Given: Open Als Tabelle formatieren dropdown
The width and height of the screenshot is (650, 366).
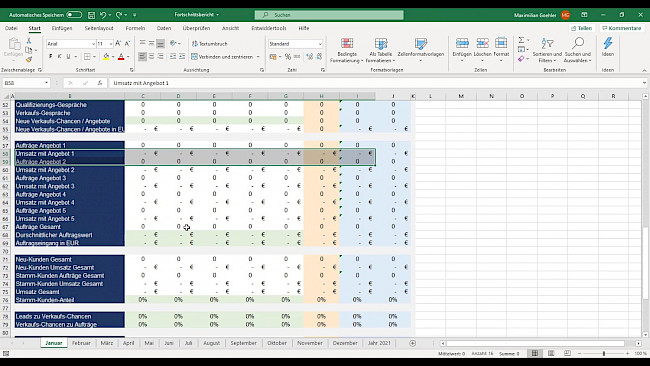Looking at the screenshot, I should [x=381, y=50].
